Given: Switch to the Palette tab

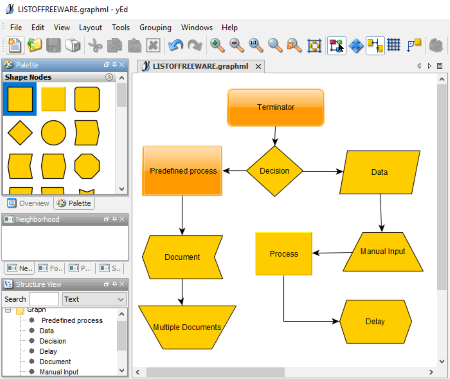Looking at the screenshot, I should [x=74, y=203].
